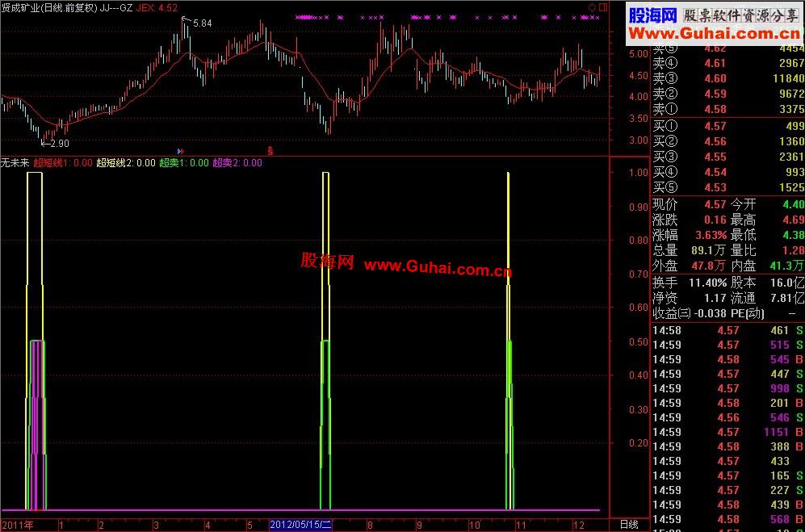805x532 pixels.
Task: Click the 买③ bid price 4.55
Action: pyautogui.click(x=716, y=157)
